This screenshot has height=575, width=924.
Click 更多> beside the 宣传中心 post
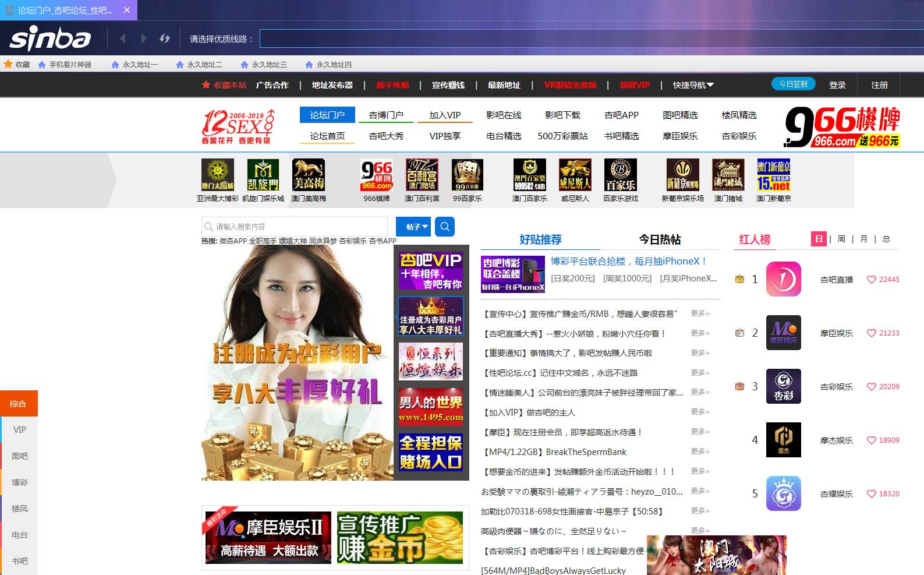(700, 313)
